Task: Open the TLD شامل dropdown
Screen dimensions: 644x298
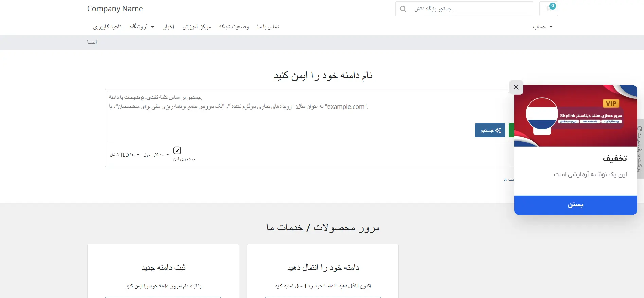Action: click(x=124, y=155)
